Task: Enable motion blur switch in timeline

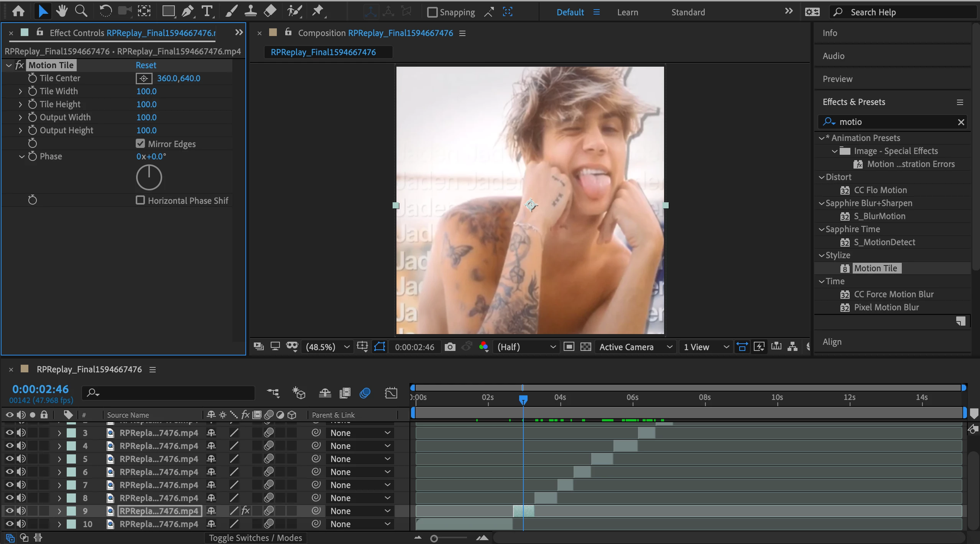Action: pos(365,393)
